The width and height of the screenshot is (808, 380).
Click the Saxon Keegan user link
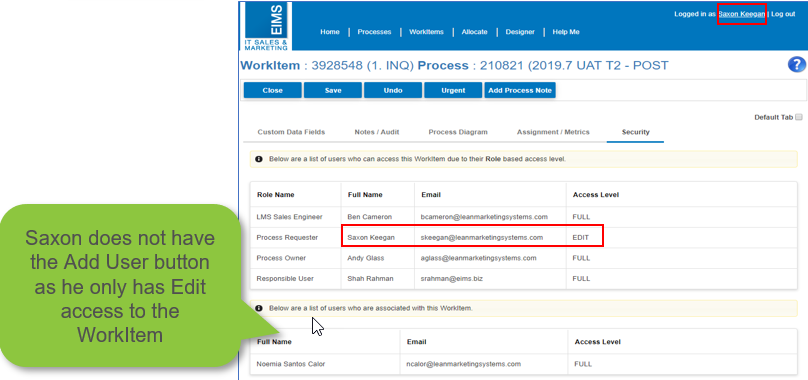click(742, 14)
